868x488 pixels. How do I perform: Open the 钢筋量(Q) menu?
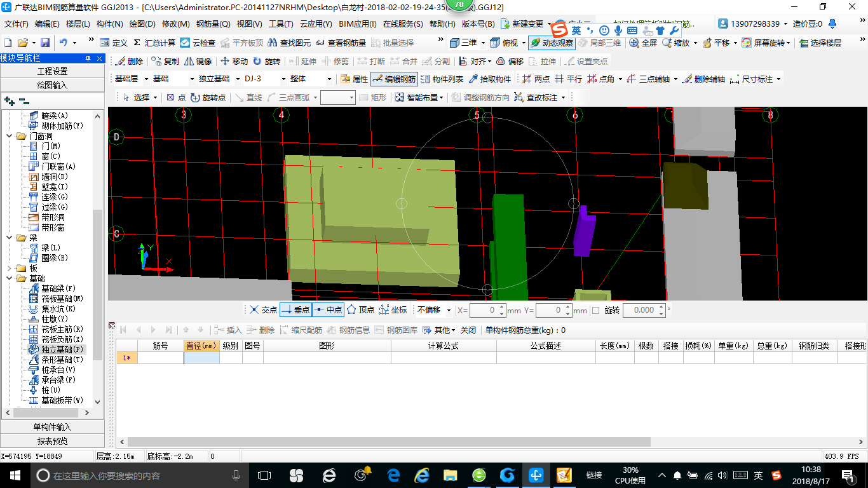pos(214,24)
